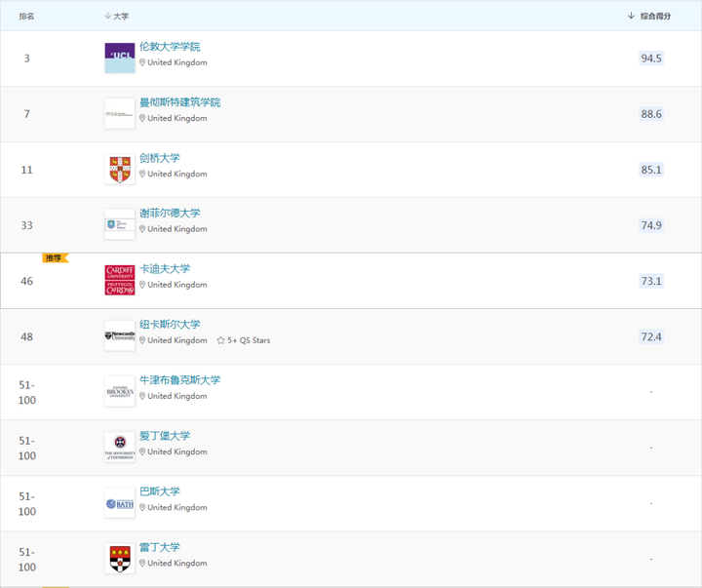
Task: Click the 51-100 rank of 牛津布鲁克斯大学
Action: [27, 392]
